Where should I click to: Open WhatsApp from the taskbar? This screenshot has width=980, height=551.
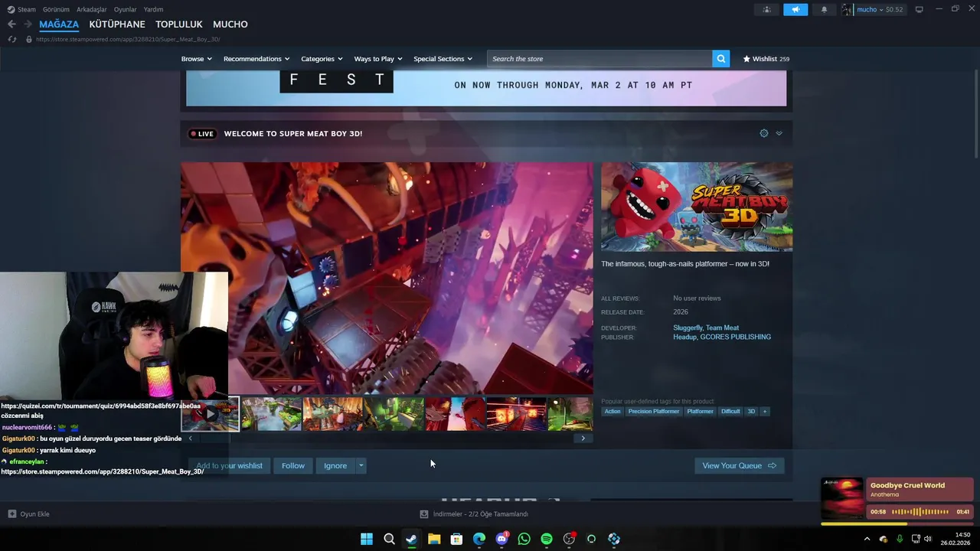(524, 539)
